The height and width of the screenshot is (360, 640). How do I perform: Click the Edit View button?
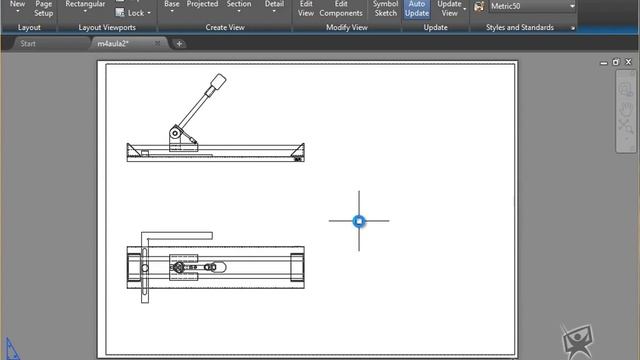click(305, 8)
